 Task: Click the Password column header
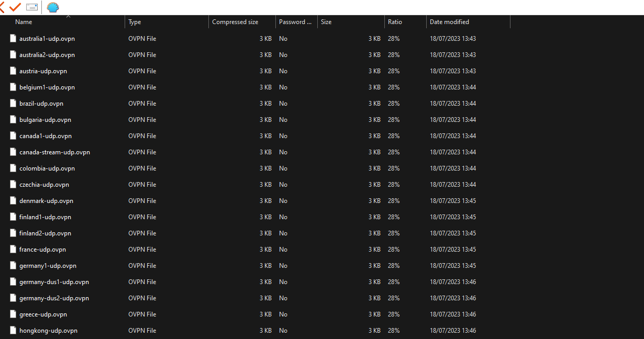pos(296,21)
